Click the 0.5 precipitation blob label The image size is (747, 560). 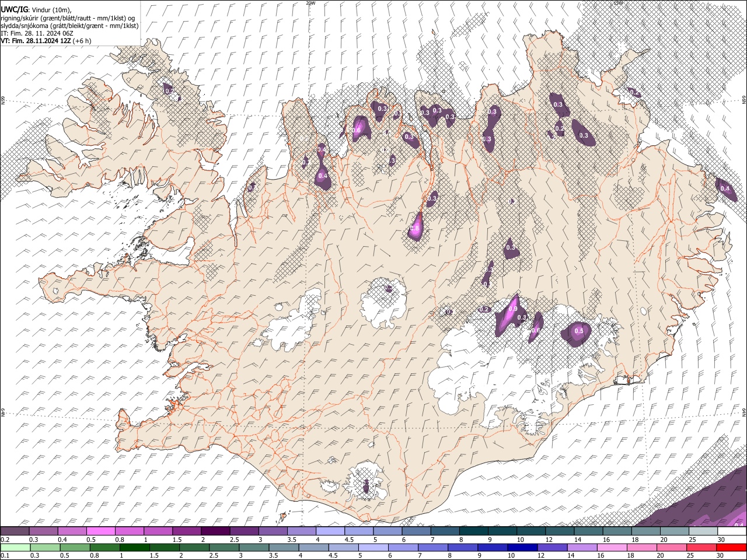(579, 331)
